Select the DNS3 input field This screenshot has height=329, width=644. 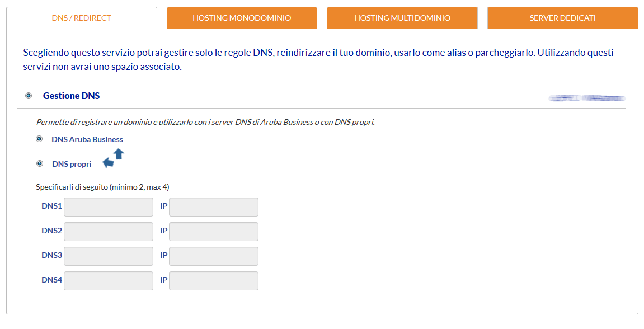(x=108, y=256)
